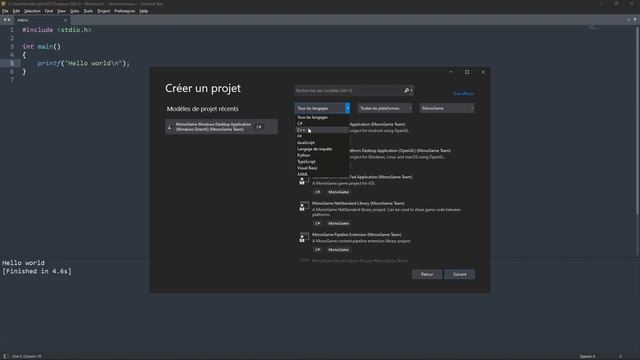This screenshot has height=360, width=640.
Task: Click the #include <stdio.h> line
Action: (x=57, y=30)
